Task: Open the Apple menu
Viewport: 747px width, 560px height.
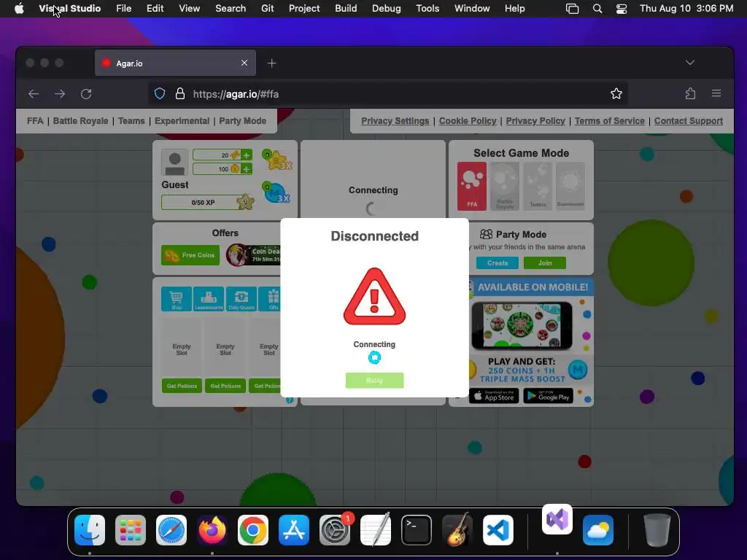Action: pyautogui.click(x=19, y=9)
